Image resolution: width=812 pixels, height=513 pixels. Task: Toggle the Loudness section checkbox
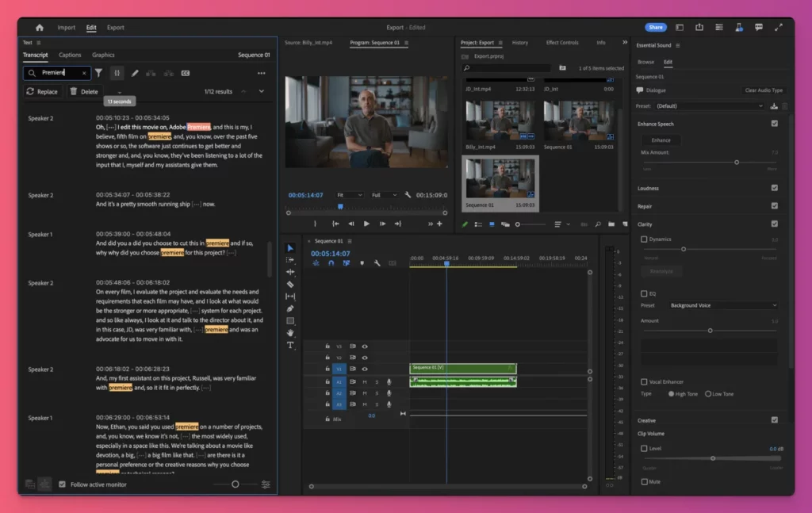click(x=774, y=188)
